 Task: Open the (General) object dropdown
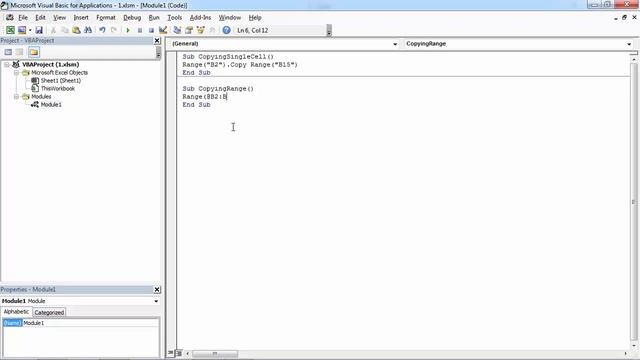(x=395, y=44)
